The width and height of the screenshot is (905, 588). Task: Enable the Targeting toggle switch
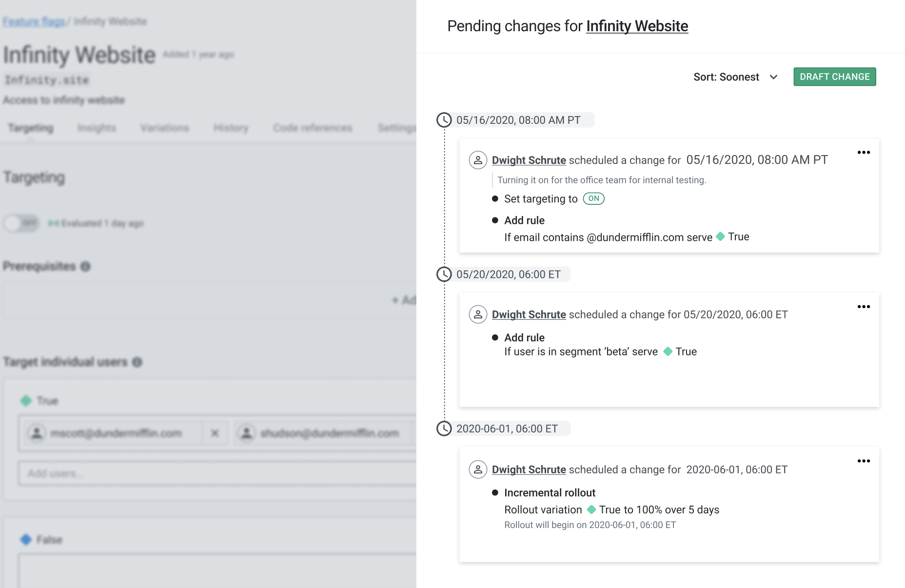[20, 223]
